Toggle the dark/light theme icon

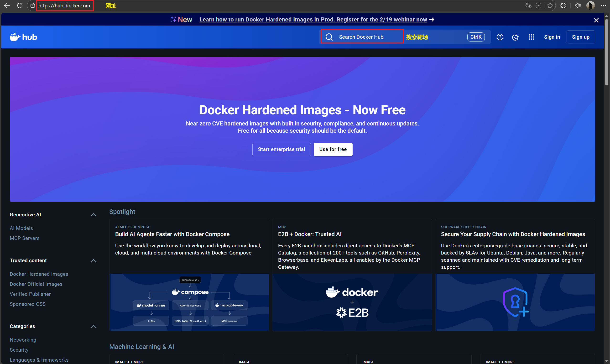pos(515,37)
